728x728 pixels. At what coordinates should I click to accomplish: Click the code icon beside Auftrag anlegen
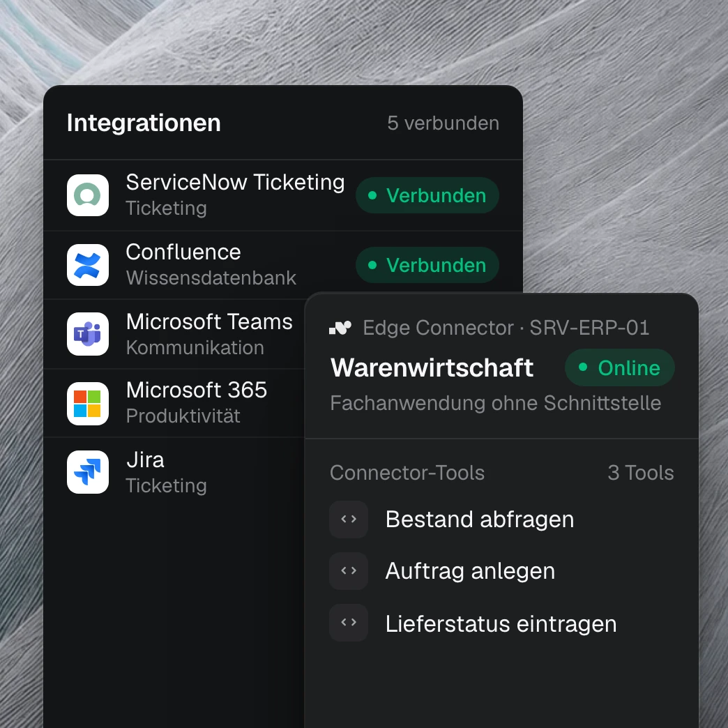click(349, 570)
